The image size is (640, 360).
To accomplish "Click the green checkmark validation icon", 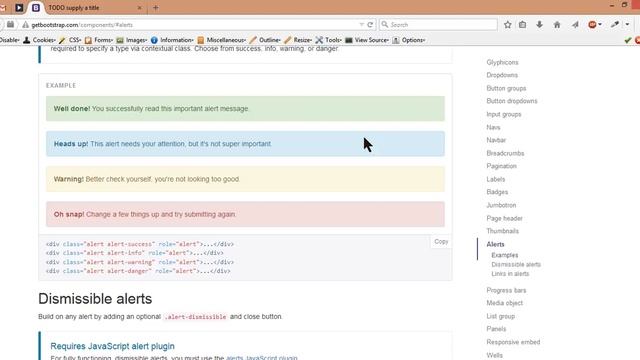I will 628,40.
